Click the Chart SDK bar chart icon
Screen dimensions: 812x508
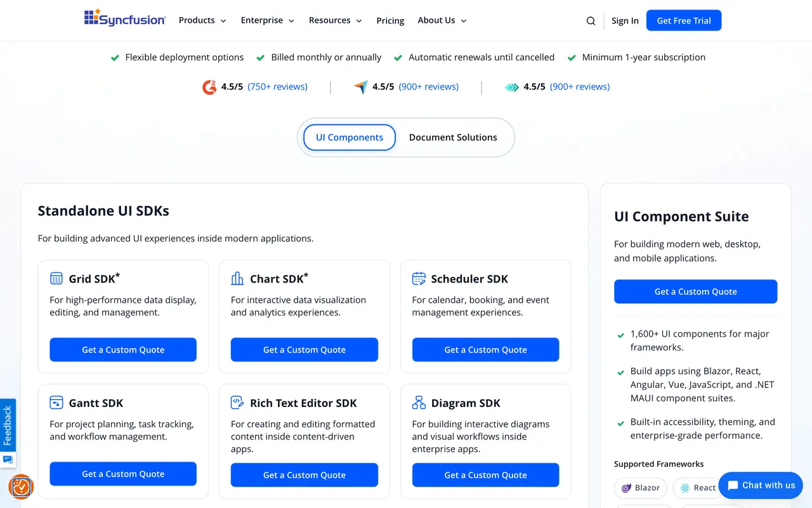point(237,278)
